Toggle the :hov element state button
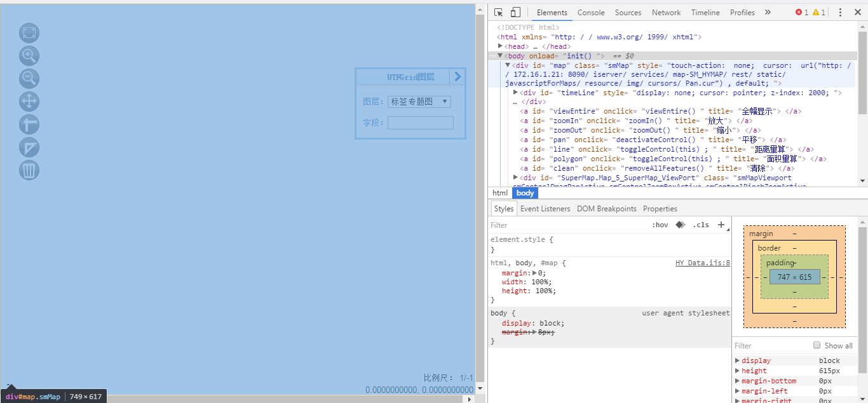This screenshot has width=868, height=403. pos(660,225)
